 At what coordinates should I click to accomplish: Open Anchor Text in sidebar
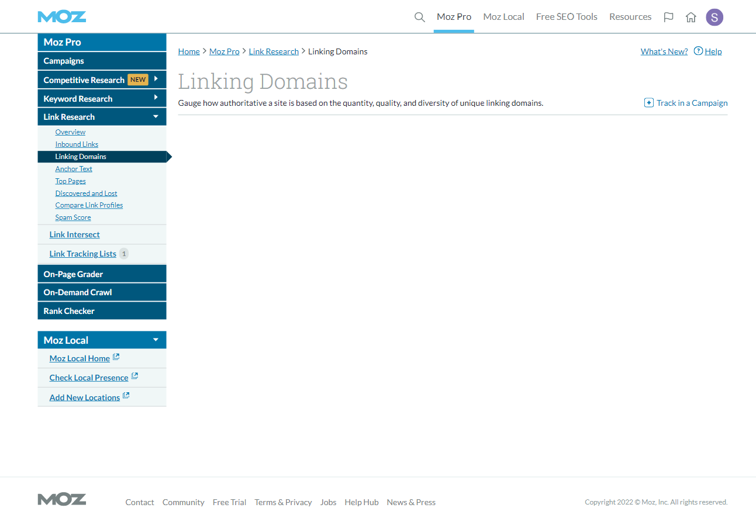coord(74,169)
